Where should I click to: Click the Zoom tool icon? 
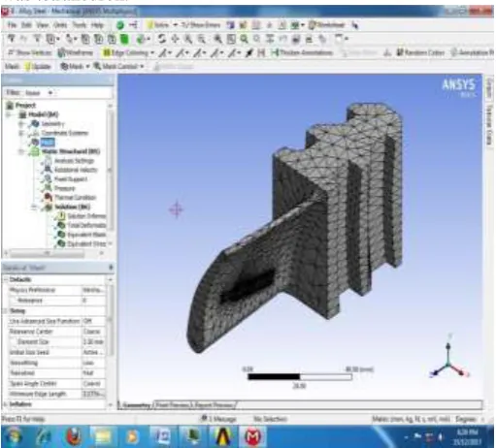coord(188,39)
